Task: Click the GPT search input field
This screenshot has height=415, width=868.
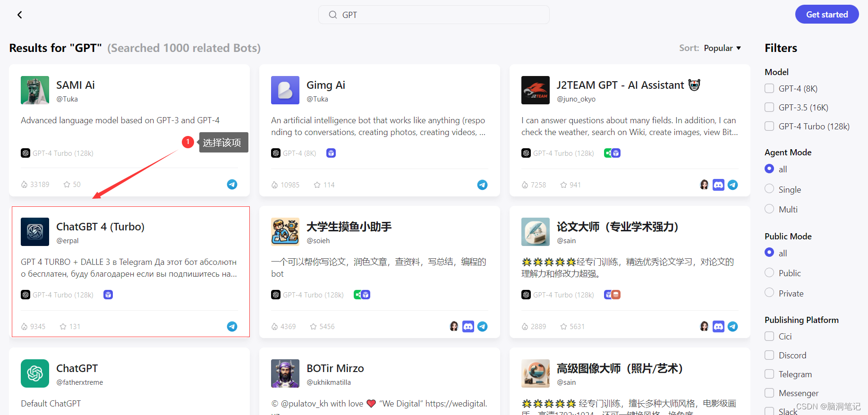Action: pyautogui.click(x=434, y=15)
